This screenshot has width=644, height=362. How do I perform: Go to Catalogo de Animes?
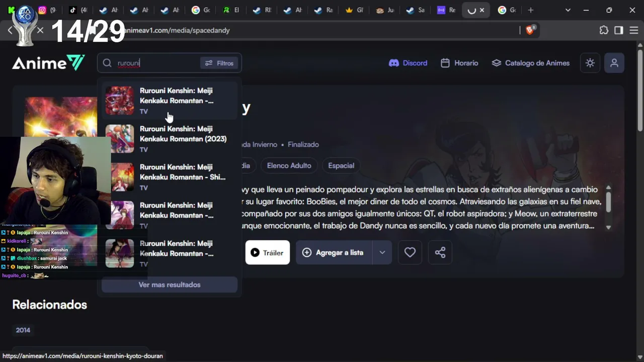[530, 63]
